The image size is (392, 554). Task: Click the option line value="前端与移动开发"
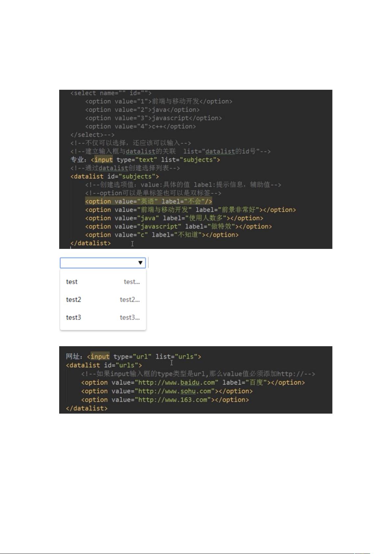click(x=190, y=210)
